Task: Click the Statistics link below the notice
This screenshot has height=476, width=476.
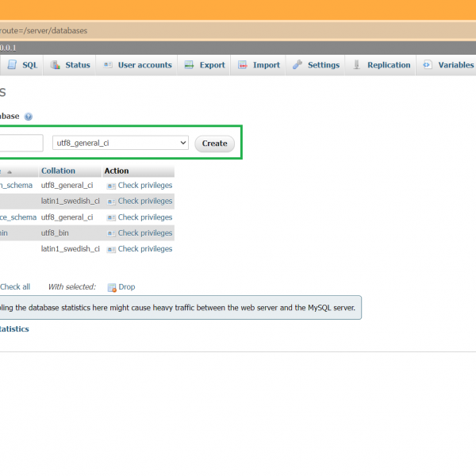Action: 13,328
